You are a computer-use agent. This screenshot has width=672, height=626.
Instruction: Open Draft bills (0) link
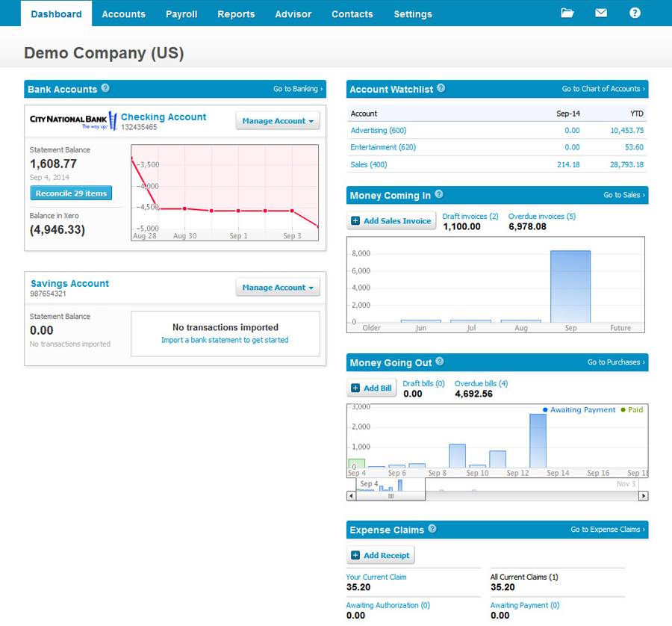(x=423, y=383)
